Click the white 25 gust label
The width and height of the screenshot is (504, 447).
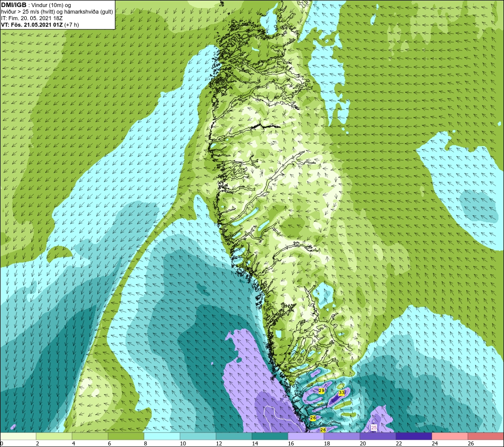coord(373,428)
